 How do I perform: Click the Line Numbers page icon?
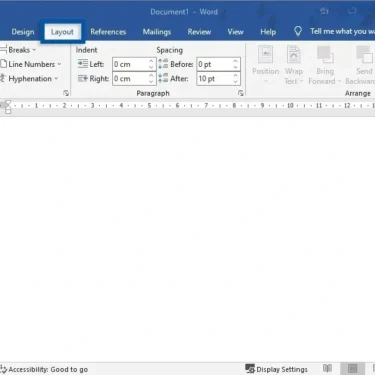click(4, 64)
